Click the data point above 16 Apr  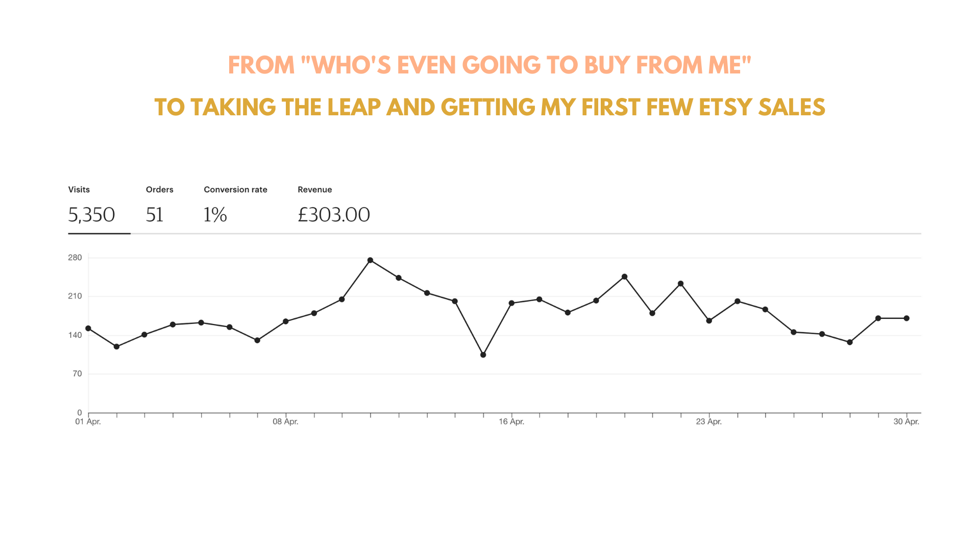[x=511, y=303]
